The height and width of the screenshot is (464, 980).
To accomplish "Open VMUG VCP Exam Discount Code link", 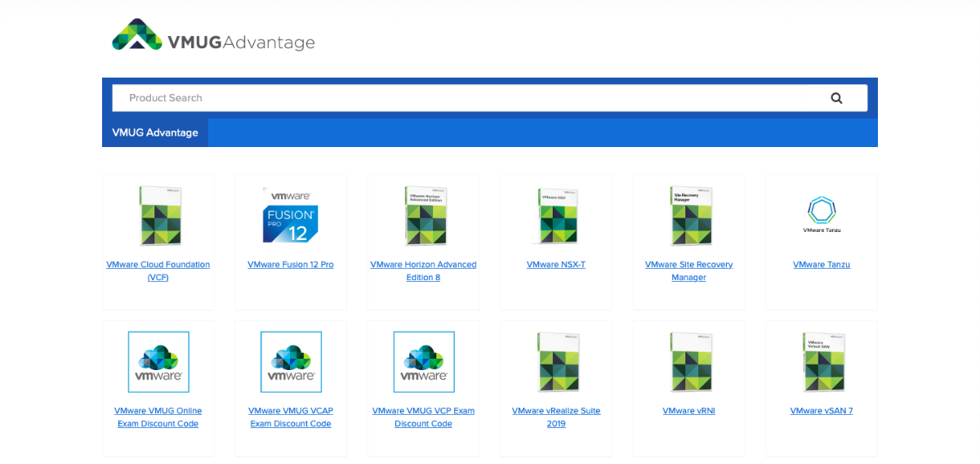I will [424, 417].
